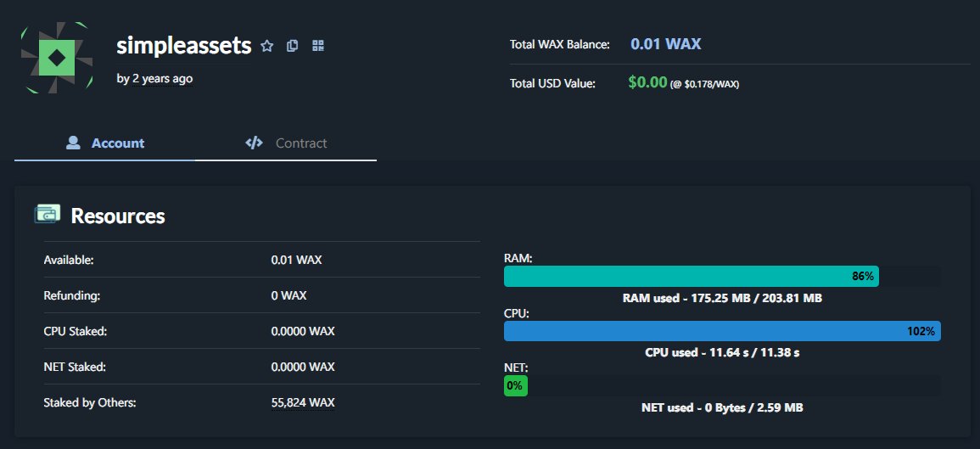Copy the simpleassets account name
Screen dimensions: 980x449
(x=292, y=46)
